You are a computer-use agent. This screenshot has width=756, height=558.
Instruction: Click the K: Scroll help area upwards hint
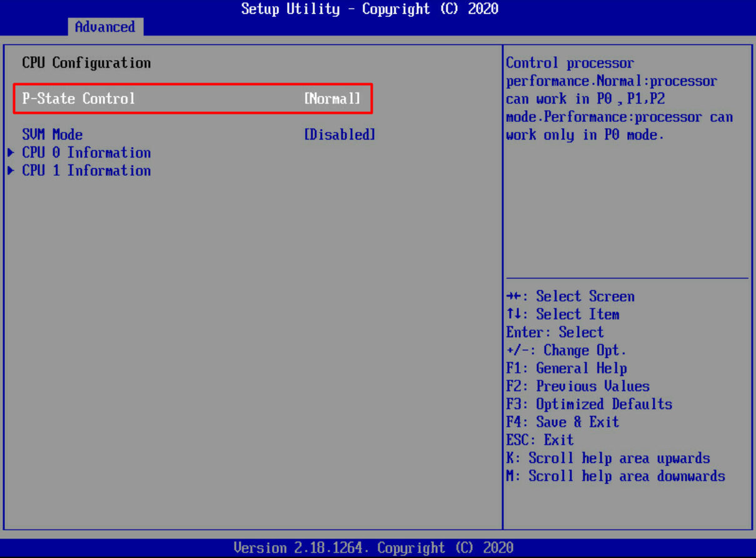tap(608, 459)
